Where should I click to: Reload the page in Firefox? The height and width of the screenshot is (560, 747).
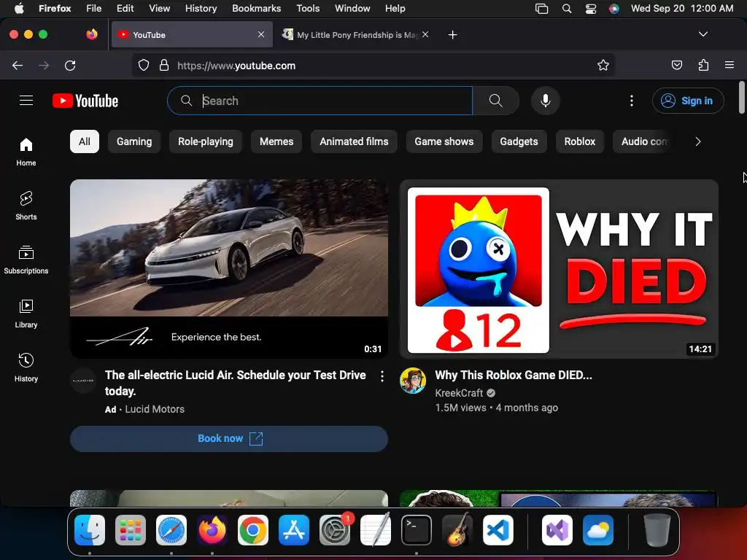point(70,65)
